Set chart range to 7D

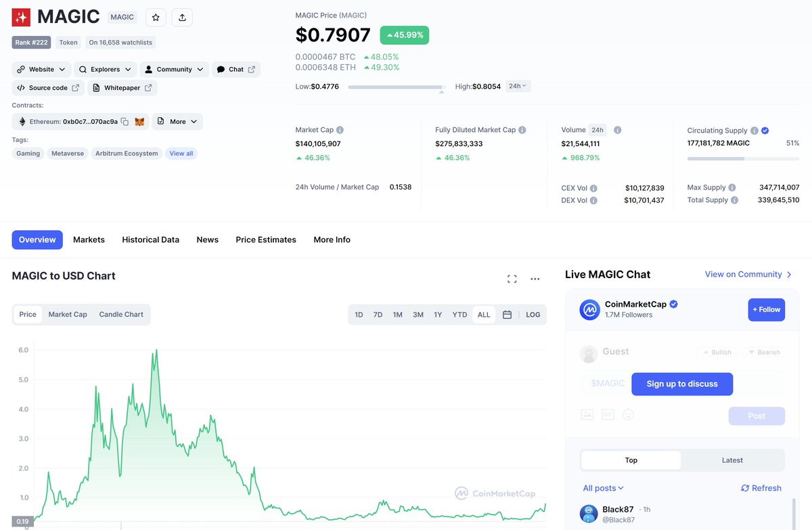pos(378,315)
